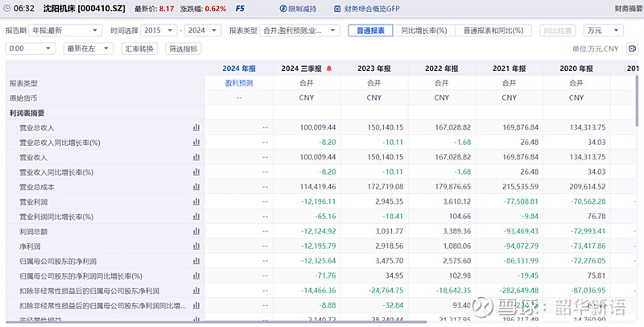Select the 2024 三季报 column header
The width and height of the screenshot is (644, 327).
coord(301,68)
